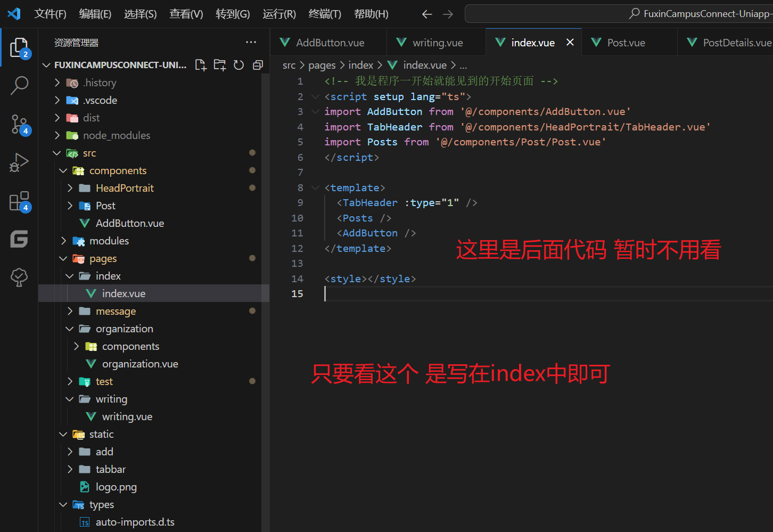Open the 转到(G) menu
The height and width of the screenshot is (532, 773).
coord(233,14)
